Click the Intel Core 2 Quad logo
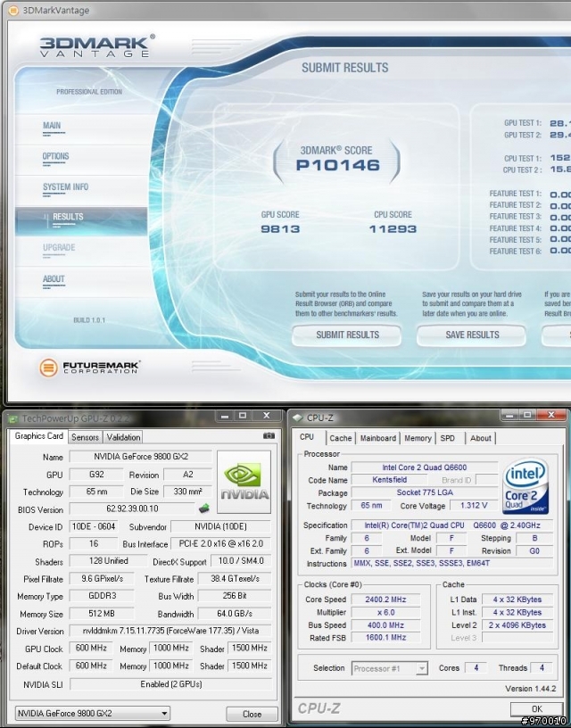The height and width of the screenshot is (728, 571). tap(525, 485)
